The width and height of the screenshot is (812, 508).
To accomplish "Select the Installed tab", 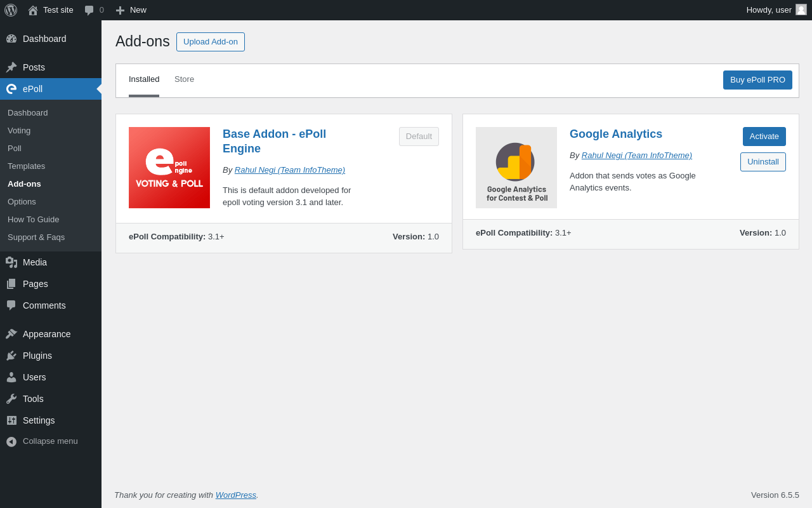I will pyautogui.click(x=144, y=79).
